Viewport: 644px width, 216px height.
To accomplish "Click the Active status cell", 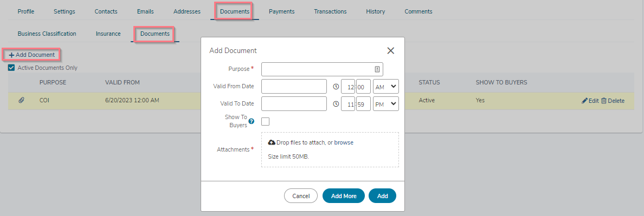I will 427,100.
